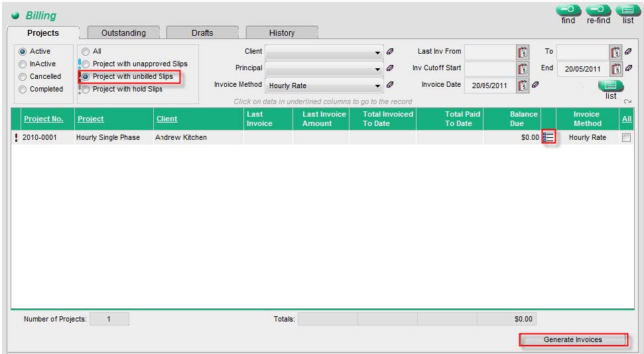Select the InActive radio button
Image resolution: width=644 pixels, height=354 pixels.
[23, 64]
